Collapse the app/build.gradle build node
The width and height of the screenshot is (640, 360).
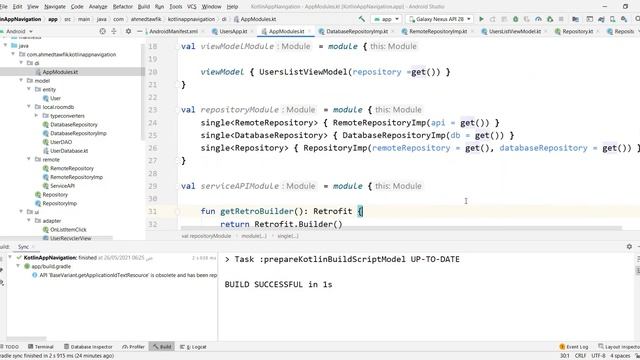[x=18, y=266]
